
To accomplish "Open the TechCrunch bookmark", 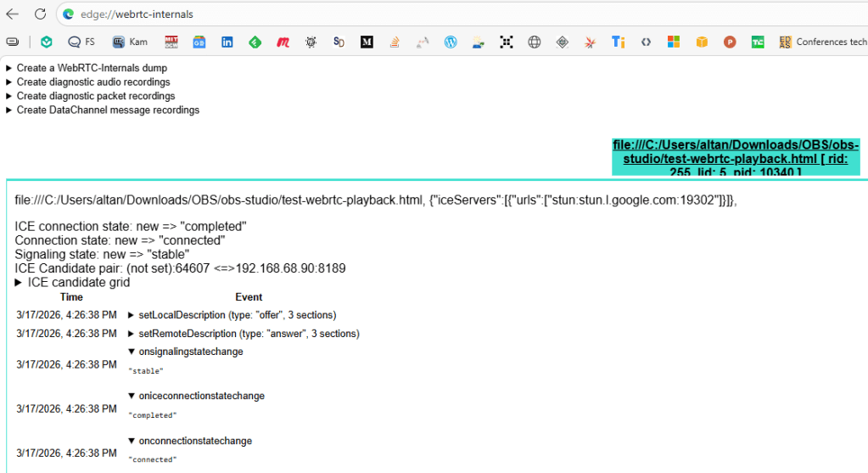I will 758,42.
